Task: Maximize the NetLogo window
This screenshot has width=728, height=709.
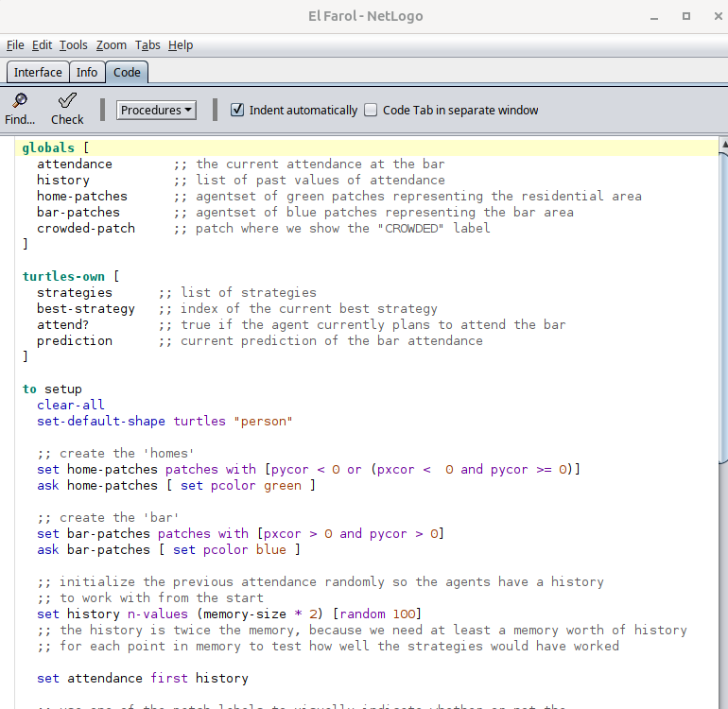Action: pos(685,16)
